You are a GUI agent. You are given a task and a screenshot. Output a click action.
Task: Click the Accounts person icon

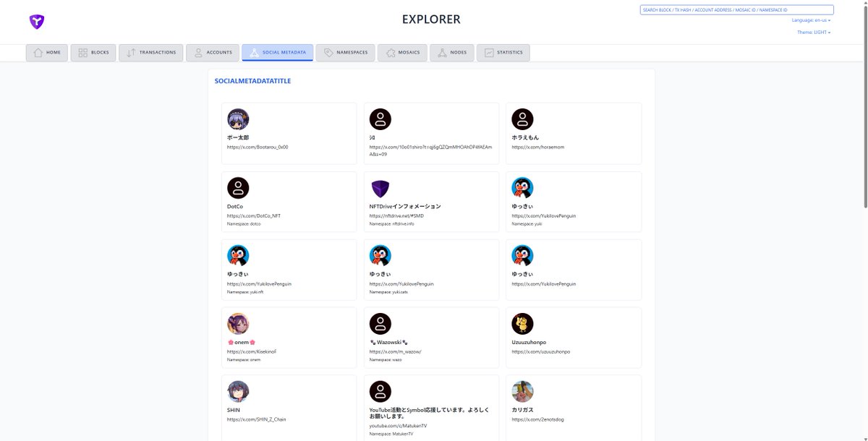198,52
